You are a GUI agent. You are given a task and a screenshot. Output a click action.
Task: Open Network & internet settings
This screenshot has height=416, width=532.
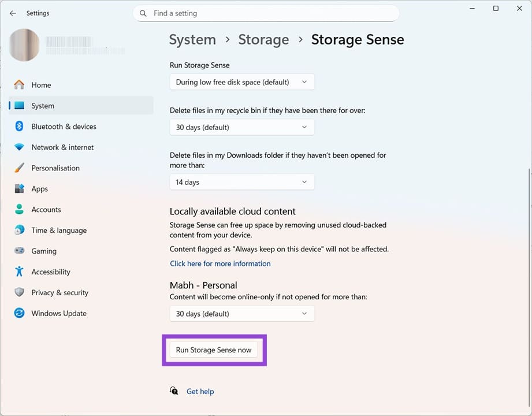click(x=62, y=147)
